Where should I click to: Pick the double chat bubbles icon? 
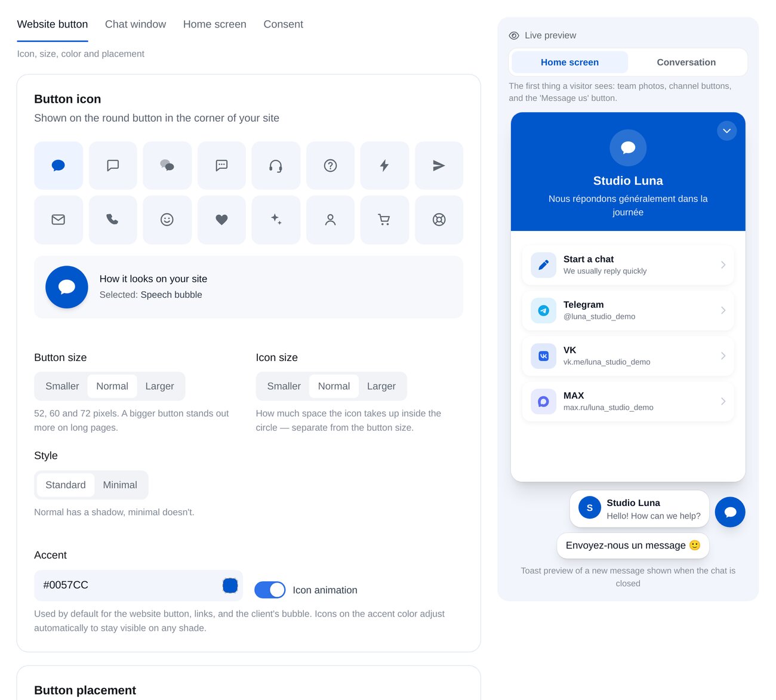point(167,165)
